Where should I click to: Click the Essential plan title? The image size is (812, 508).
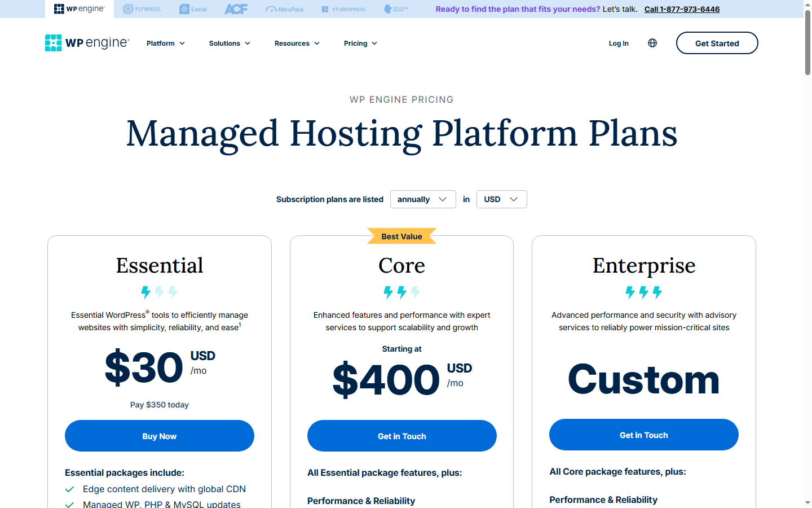160,265
